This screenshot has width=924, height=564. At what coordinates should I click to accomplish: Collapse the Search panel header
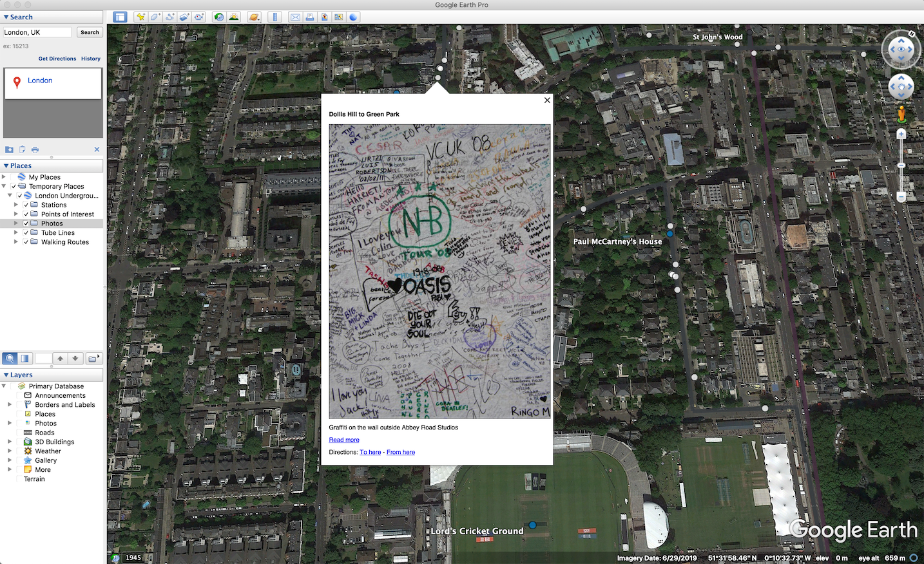tap(52, 17)
